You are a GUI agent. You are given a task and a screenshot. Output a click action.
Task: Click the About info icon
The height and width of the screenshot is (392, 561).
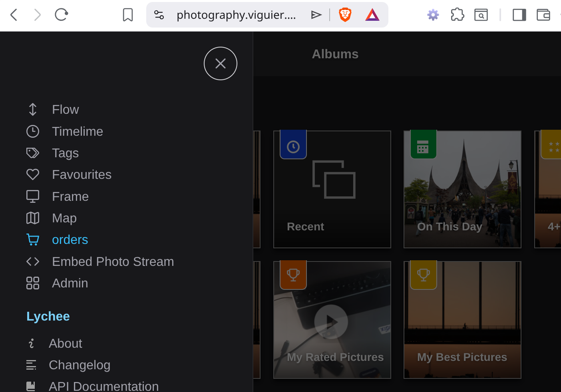pos(31,343)
